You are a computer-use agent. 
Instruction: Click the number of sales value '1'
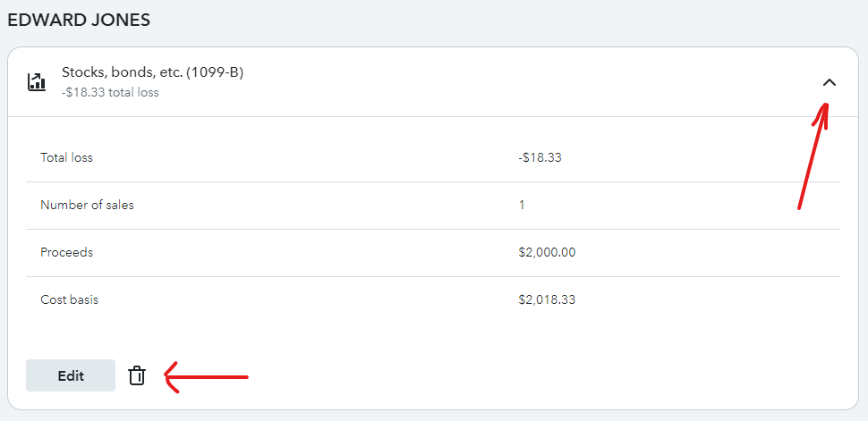click(x=522, y=205)
